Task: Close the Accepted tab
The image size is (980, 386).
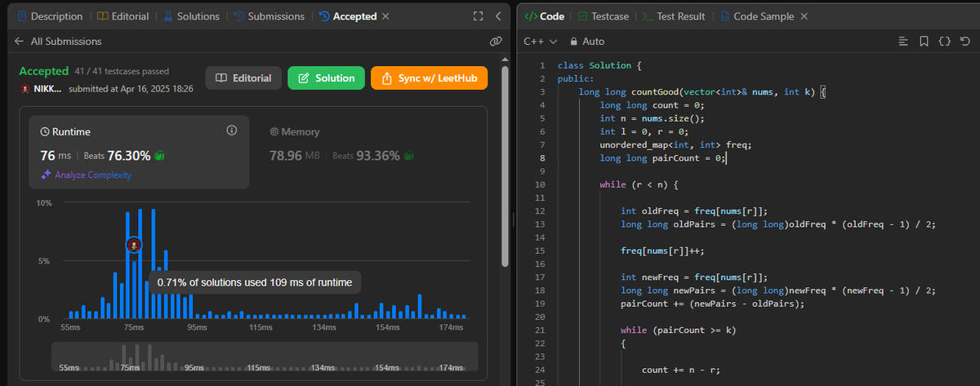Action: pos(385,16)
